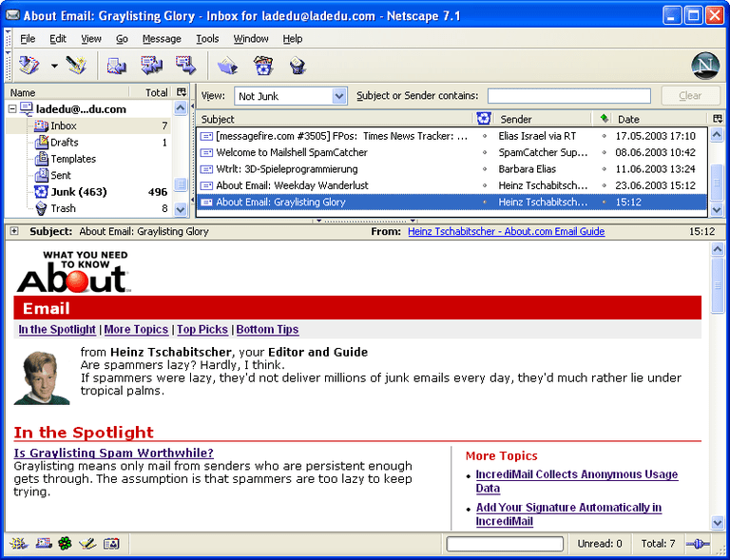Screen dimensions: 730x560
Task: Click the message pane scroll down arrow
Action: (718, 523)
